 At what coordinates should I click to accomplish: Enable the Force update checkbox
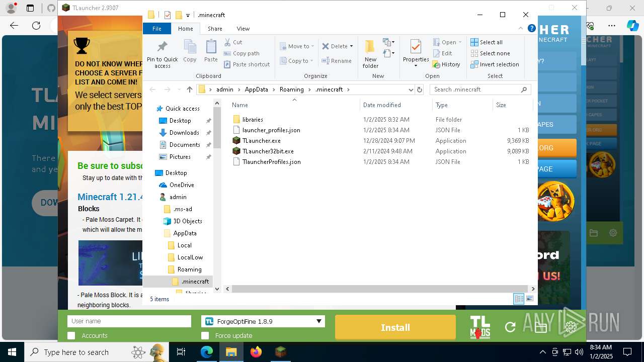[x=205, y=335]
